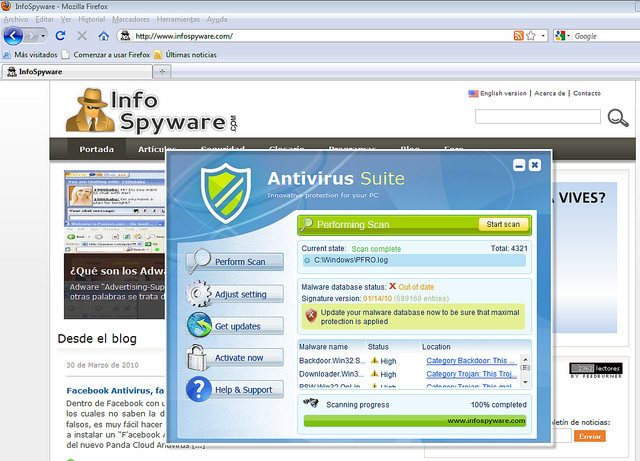Open Adjust setting via gear icon
This screenshot has height=461, width=640.
[199, 293]
